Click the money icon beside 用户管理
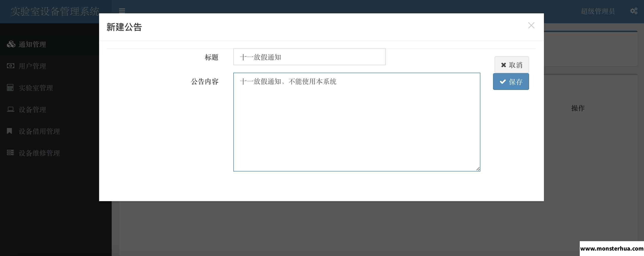The image size is (644, 256). 10,66
